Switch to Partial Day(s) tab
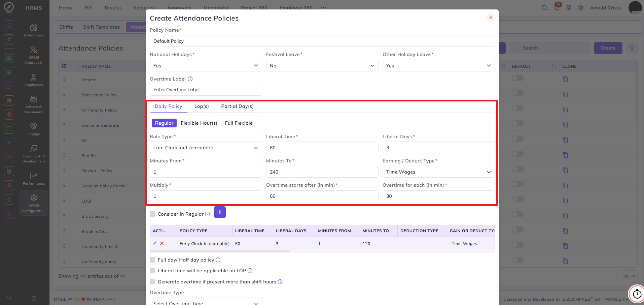The width and height of the screenshot is (644, 305). point(238,106)
